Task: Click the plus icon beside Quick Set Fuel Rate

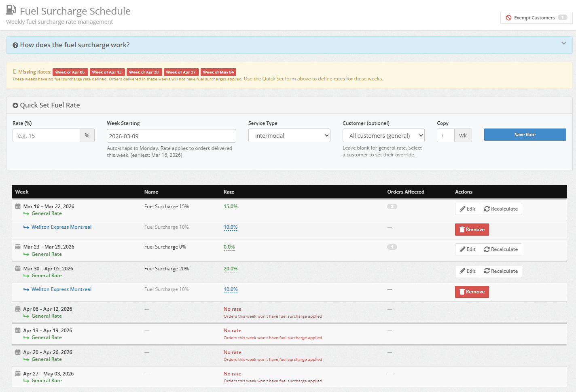Action: point(15,105)
